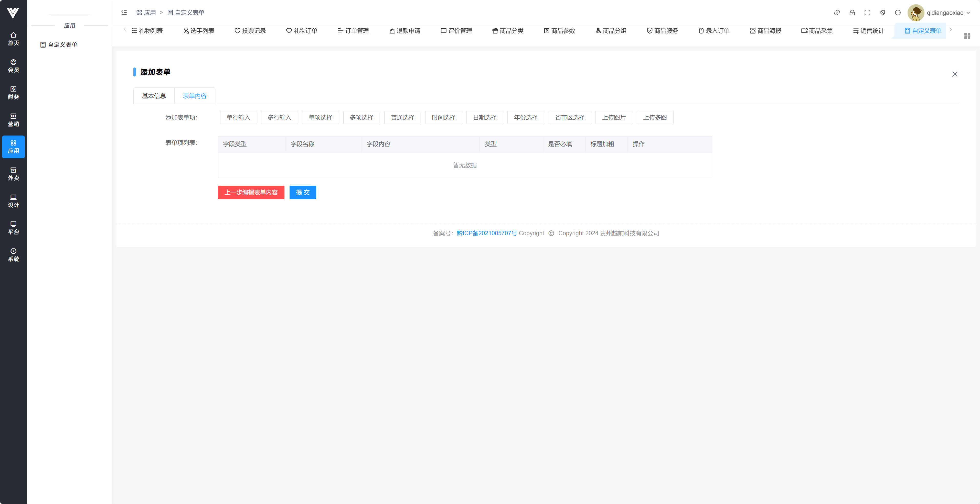Add a 单行输入 form item
Screen dimensions: 980x504
click(238, 117)
